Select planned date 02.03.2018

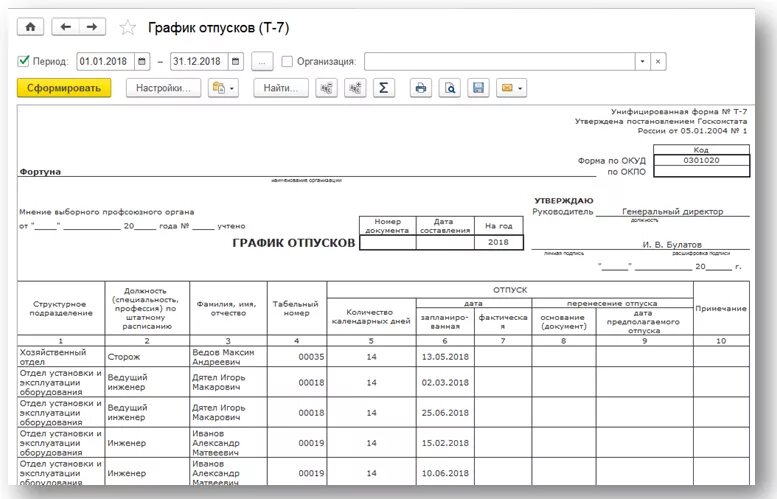click(x=445, y=383)
